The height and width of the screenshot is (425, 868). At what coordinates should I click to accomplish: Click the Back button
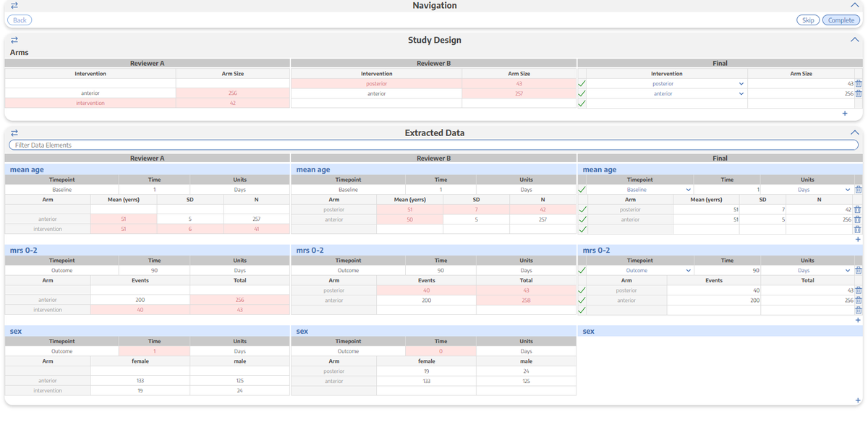(x=20, y=20)
